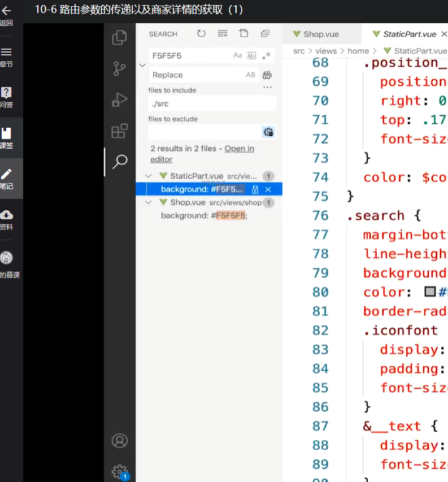Click Replace All icon
448x482 pixels.
click(267, 75)
